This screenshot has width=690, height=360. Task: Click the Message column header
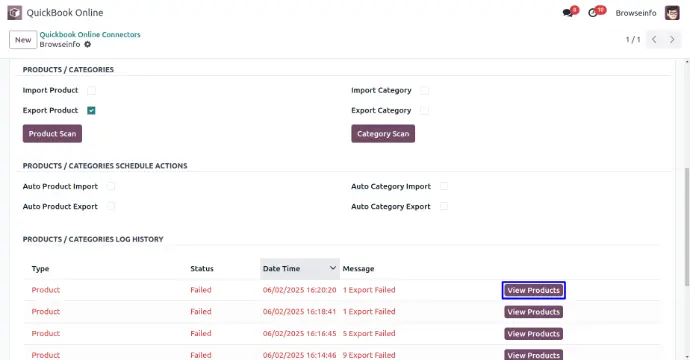coord(358,268)
